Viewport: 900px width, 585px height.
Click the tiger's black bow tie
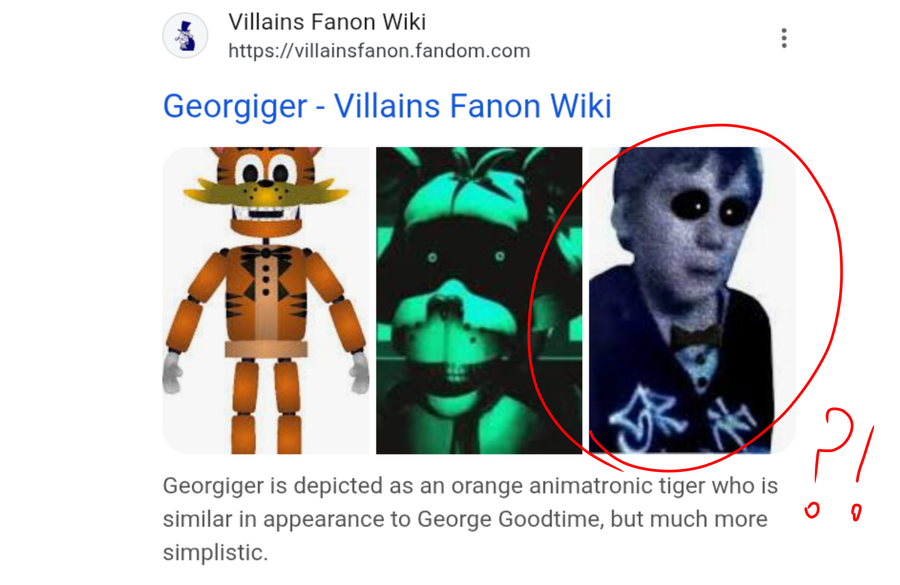(x=265, y=255)
